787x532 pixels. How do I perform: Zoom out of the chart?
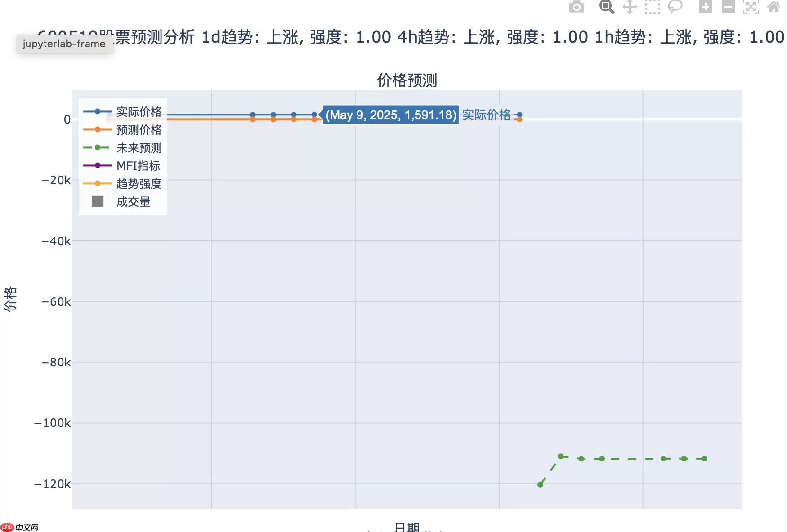728,7
